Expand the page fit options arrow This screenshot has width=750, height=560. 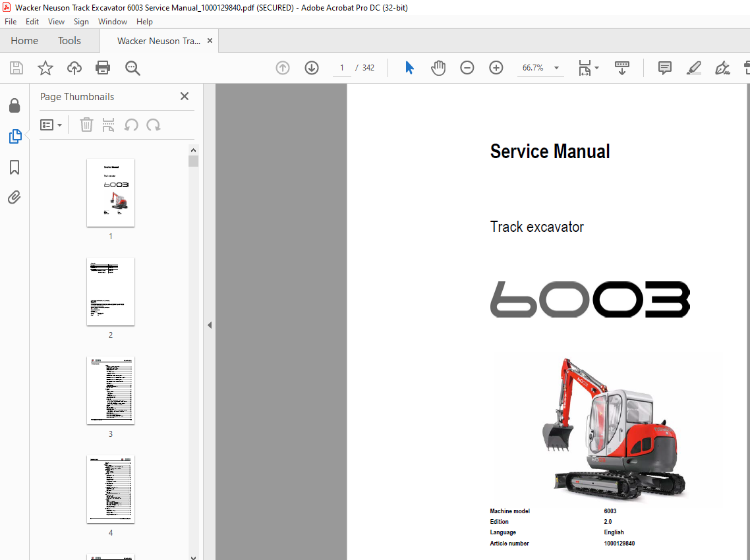596,68
